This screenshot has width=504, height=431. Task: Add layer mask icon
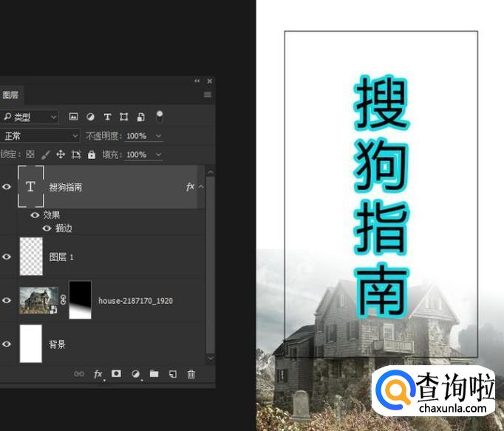[116, 373]
